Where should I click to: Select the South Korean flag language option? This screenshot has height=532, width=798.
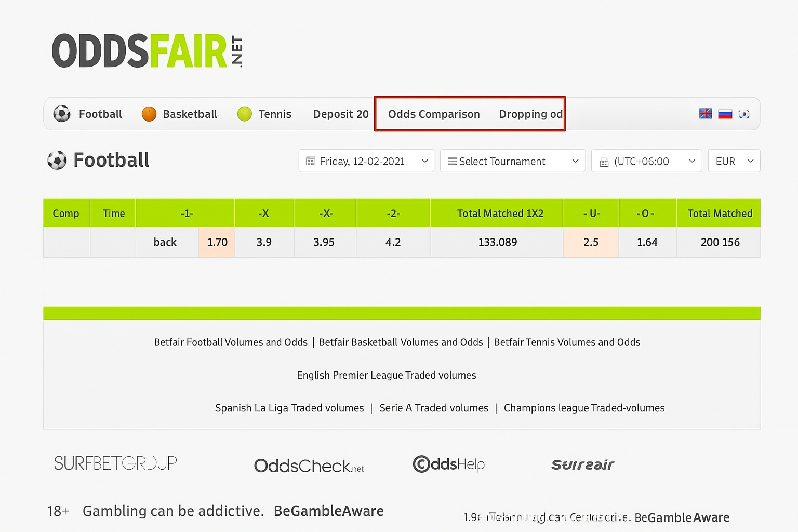744,113
